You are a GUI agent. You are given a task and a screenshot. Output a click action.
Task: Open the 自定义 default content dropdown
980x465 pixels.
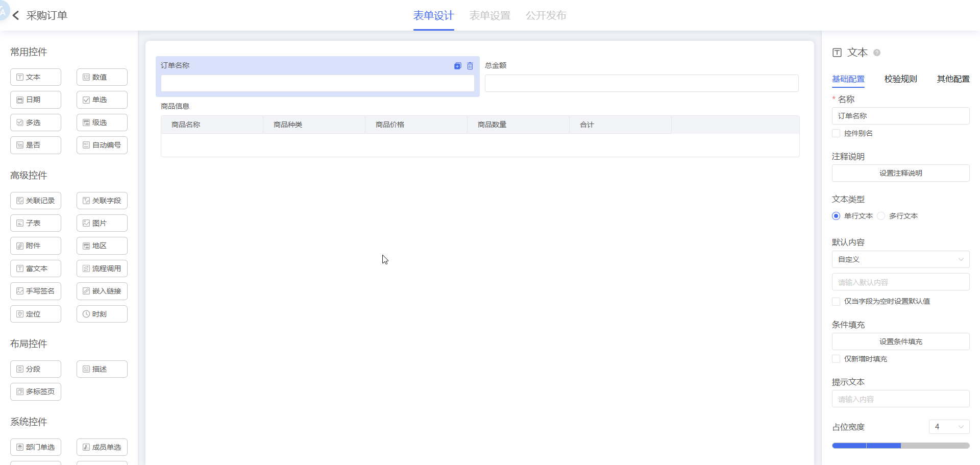(900, 260)
